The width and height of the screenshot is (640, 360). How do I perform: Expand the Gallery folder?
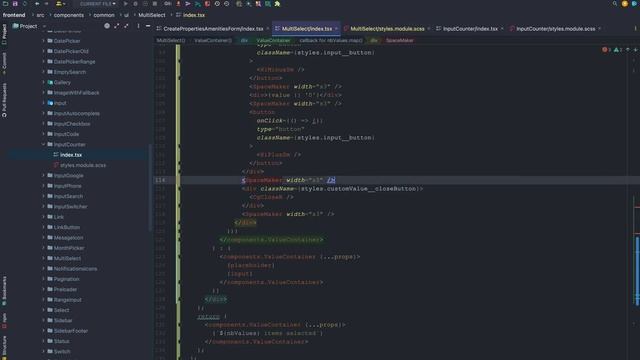click(x=44, y=82)
